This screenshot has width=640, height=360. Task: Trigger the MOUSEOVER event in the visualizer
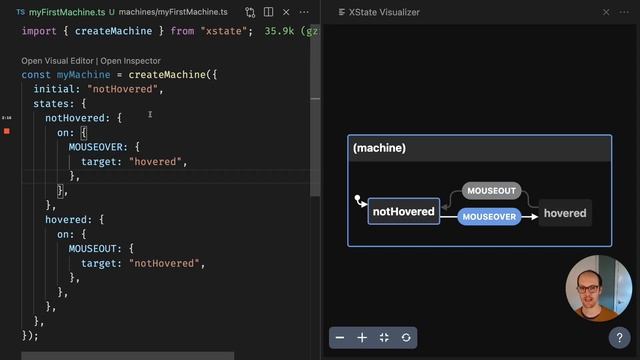[x=489, y=217]
